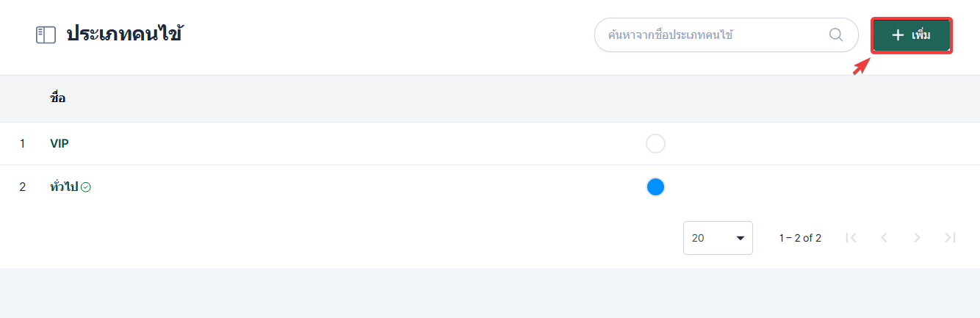
Task: Click the magnifier search icon
Action: point(836,35)
